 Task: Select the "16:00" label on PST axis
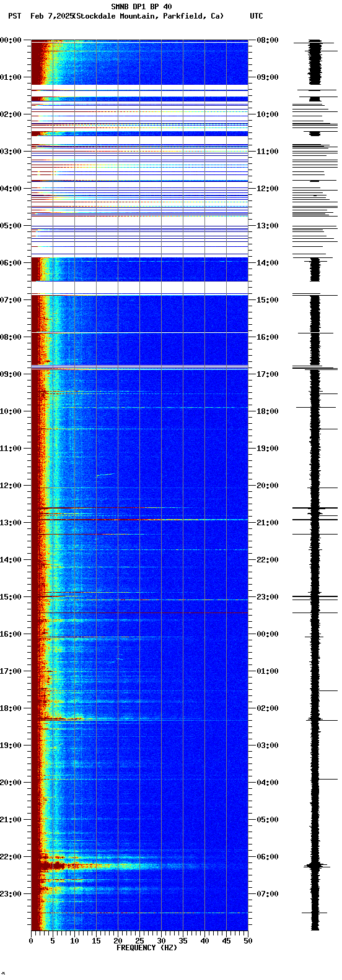point(11,634)
